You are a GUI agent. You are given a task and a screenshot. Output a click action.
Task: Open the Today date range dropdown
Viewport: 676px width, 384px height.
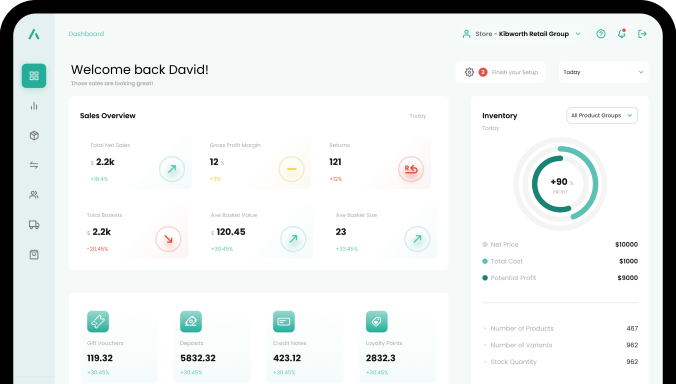pyautogui.click(x=604, y=72)
